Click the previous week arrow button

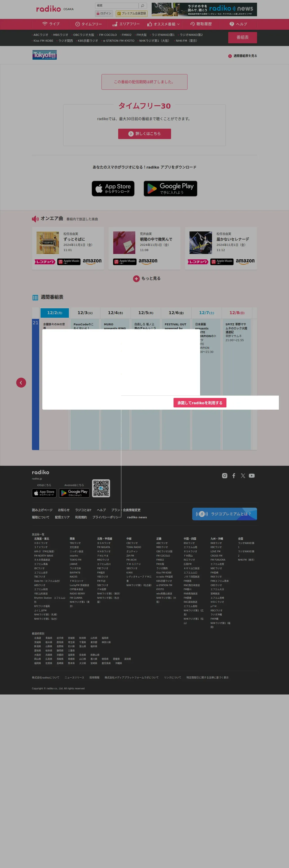(21, 382)
